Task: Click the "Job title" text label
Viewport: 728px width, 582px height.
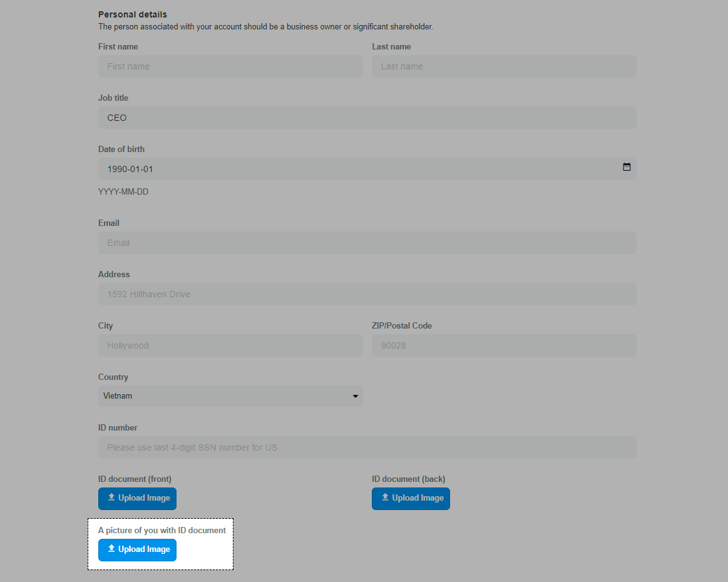Action: click(113, 98)
